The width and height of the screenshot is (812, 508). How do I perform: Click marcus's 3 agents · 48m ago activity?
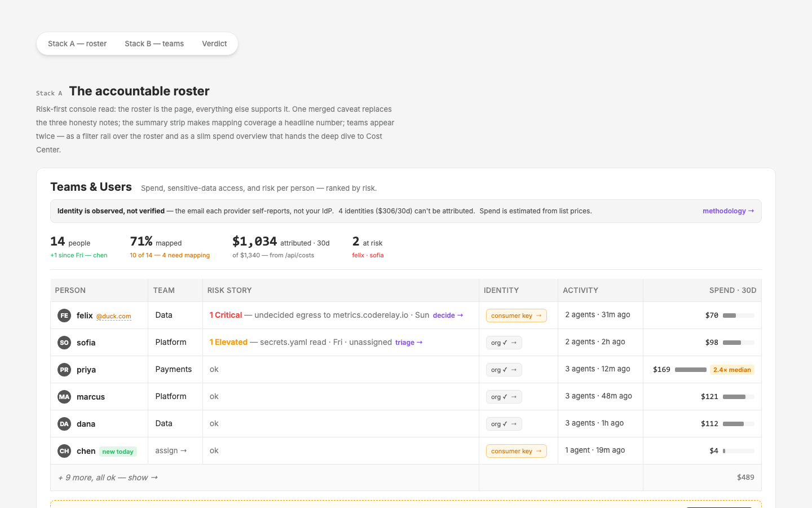click(598, 396)
